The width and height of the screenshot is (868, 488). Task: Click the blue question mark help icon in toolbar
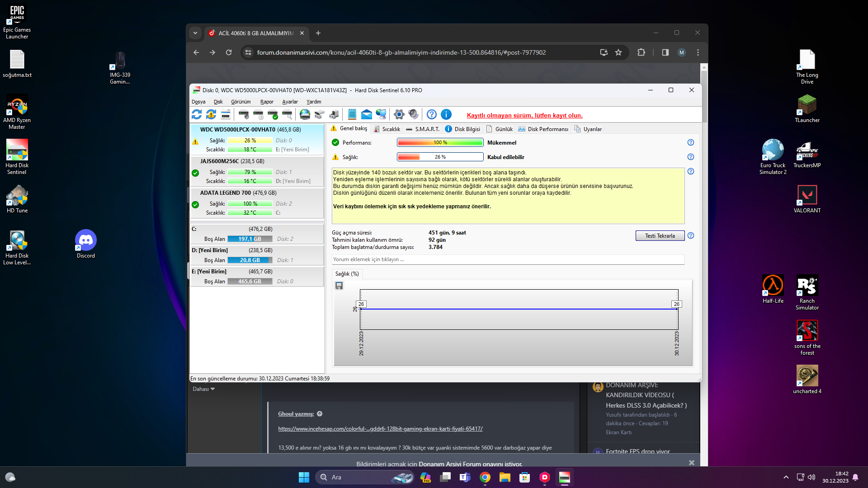(x=432, y=114)
